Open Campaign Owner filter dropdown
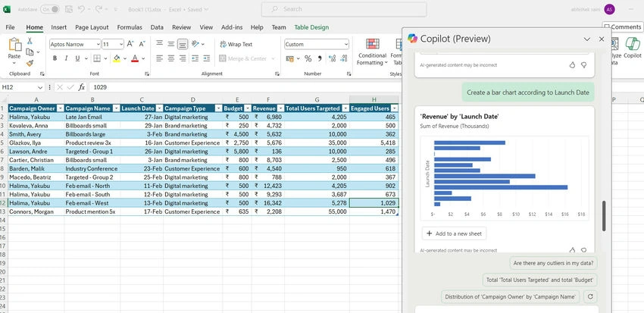The width and height of the screenshot is (644, 313). coord(61,108)
